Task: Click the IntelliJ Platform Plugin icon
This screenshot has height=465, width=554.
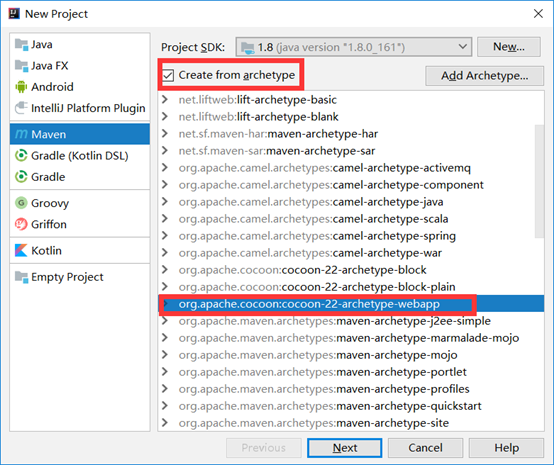Action: (x=21, y=108)
